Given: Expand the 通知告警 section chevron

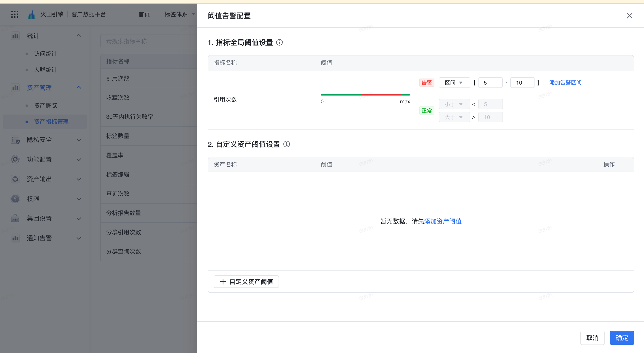Looking at the screenshot, I should (79, 238).
